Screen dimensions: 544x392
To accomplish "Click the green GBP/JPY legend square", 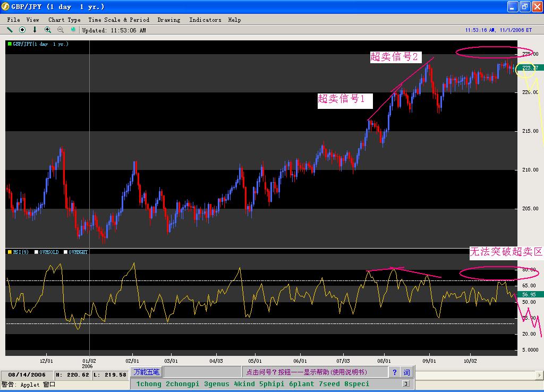I will pos(10,44).
